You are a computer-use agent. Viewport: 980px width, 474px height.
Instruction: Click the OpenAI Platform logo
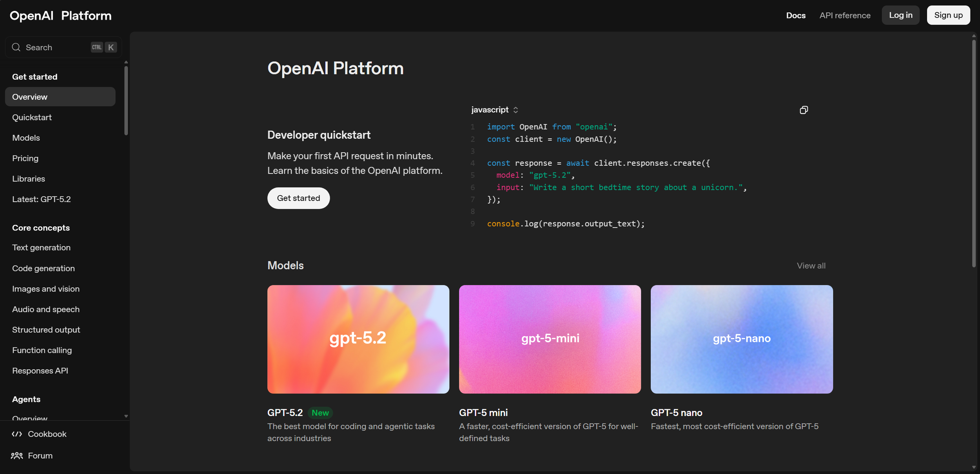click(60, 16)
